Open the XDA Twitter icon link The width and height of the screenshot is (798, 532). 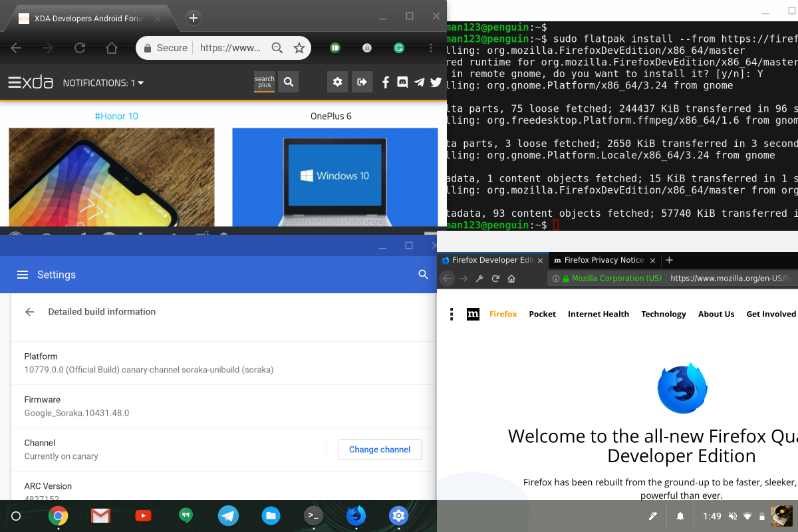[436, 82]
